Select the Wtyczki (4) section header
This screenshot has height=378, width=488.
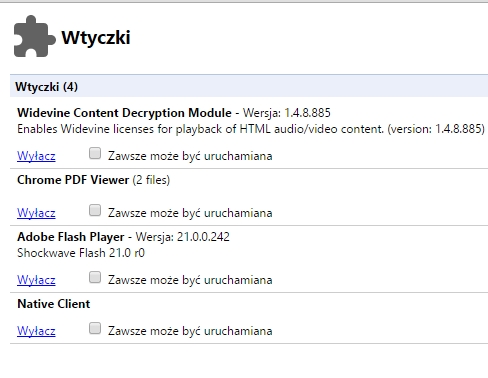pyautogui.click(x=249, y=86)
